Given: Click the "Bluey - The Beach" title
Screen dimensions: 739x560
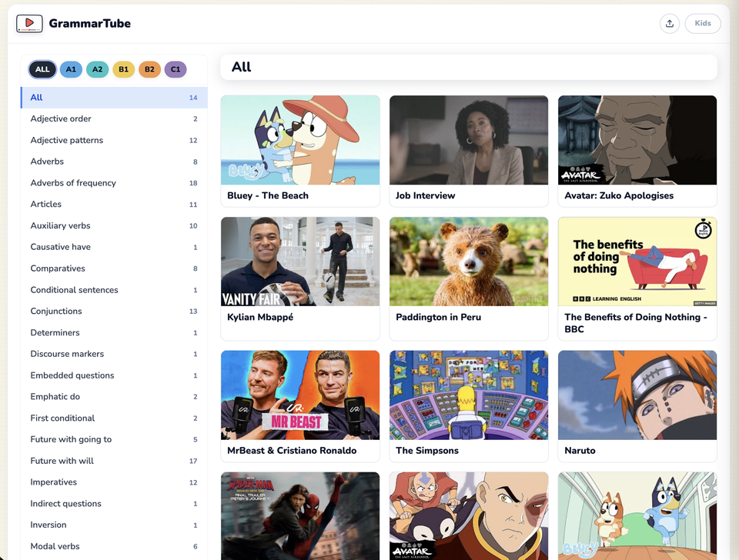Looking at the screenshot, I should (268, 195).
